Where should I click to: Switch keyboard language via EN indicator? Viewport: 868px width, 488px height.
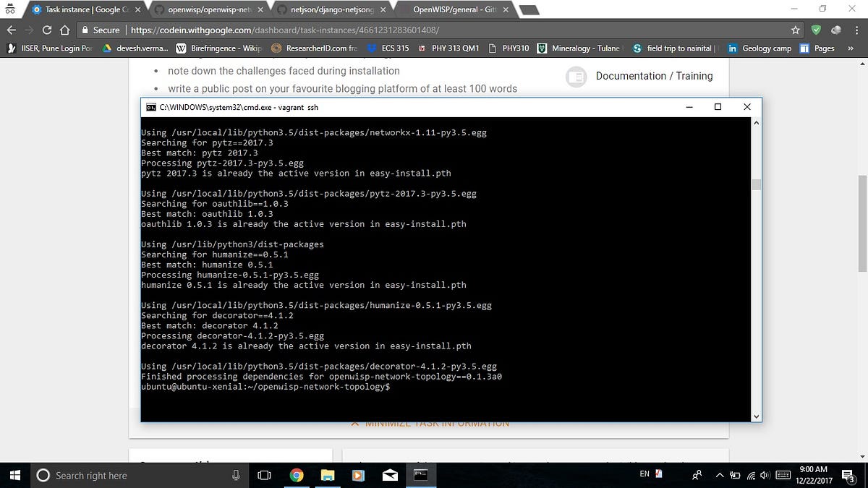[x=646, y=475]
